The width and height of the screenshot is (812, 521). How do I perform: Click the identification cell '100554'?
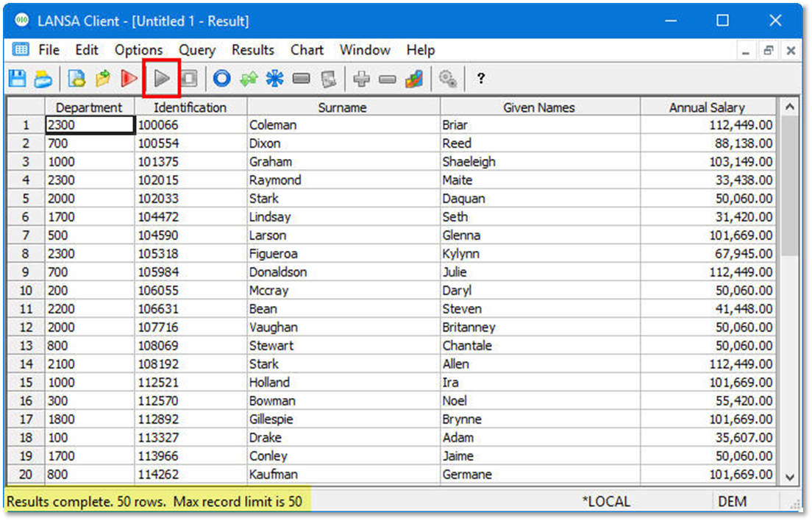click(190, 143)
